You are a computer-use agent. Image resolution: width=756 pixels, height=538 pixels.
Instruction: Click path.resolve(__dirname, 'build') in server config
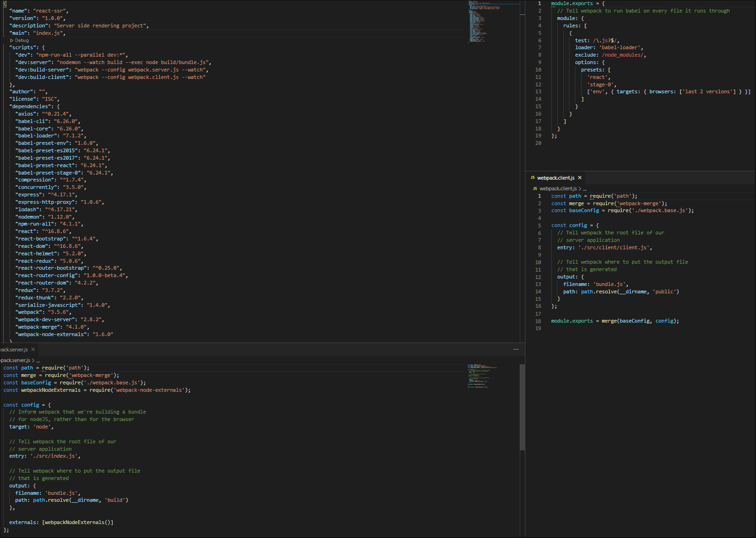click(x=80, y=500)
